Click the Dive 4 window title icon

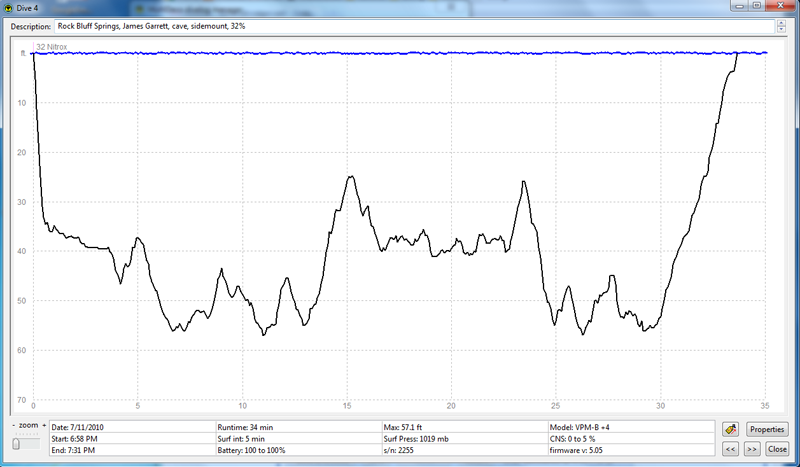7,8
